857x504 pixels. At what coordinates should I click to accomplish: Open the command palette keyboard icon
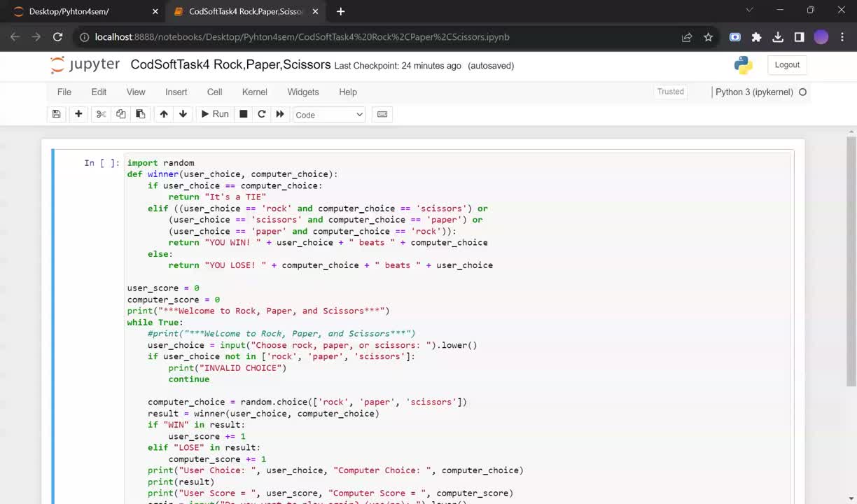coord(382,114)
